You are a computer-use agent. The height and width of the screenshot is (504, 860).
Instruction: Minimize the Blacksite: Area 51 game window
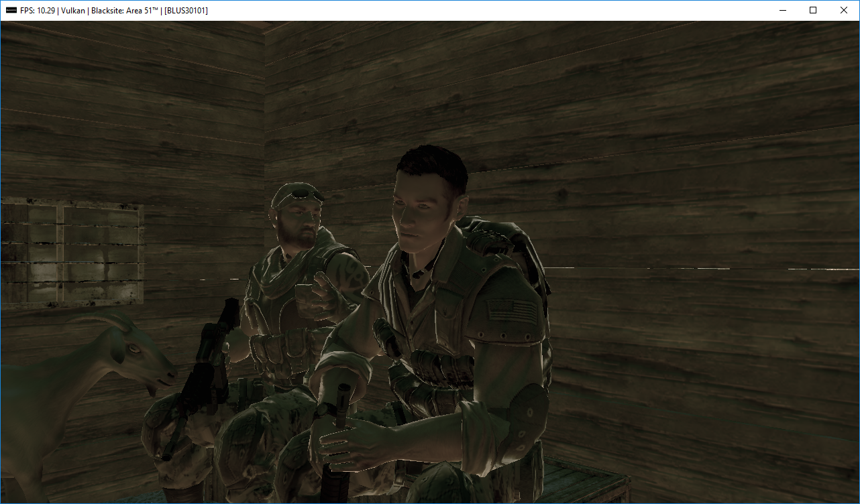(782, 11)
